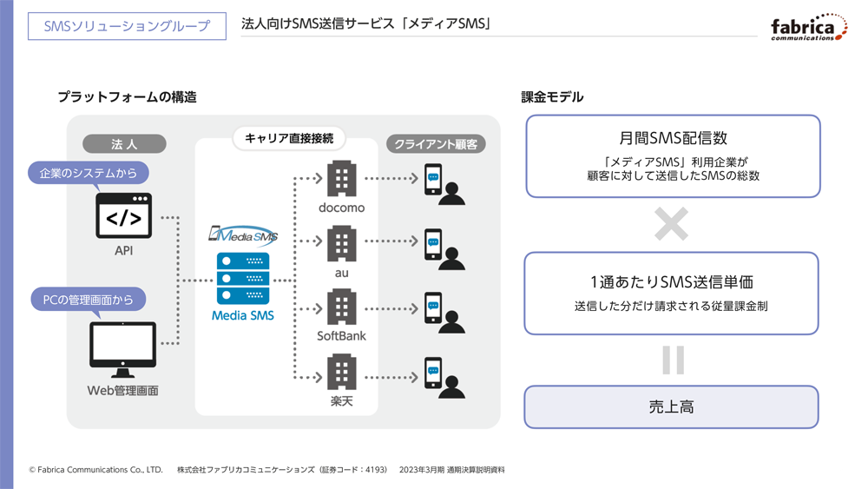Click the phone user icon next to SoftBank
Viewport: 868px width, 489px height.
click(444, 313)
